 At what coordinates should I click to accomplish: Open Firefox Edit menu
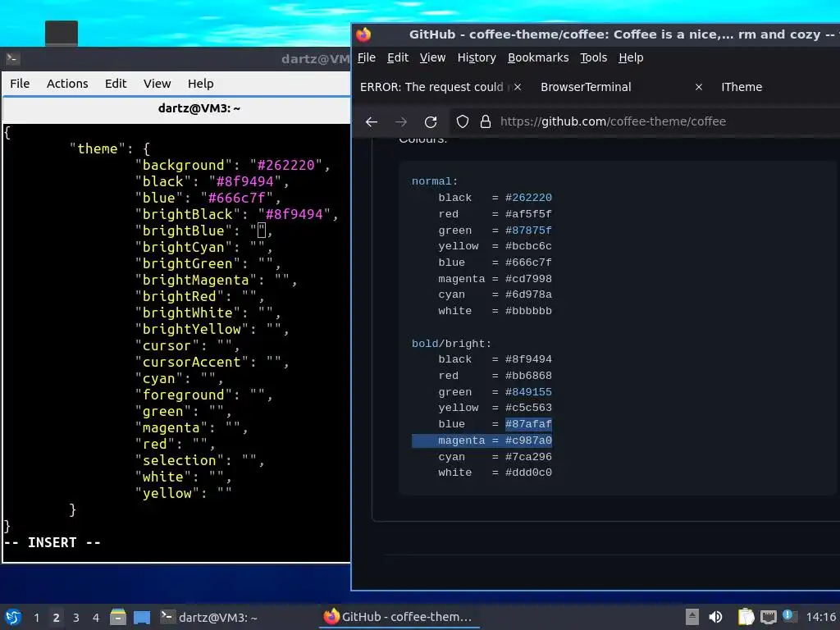(398, 57)
